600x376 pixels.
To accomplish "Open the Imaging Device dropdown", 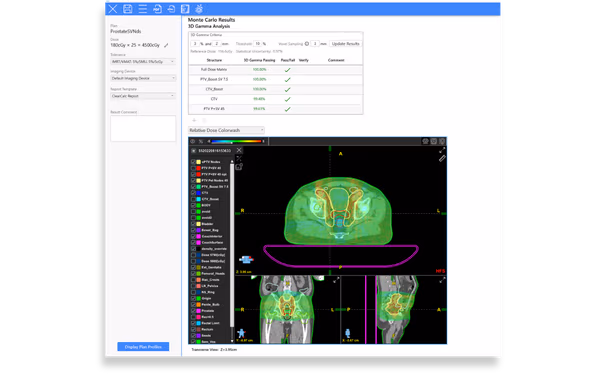I will [143, 78].
